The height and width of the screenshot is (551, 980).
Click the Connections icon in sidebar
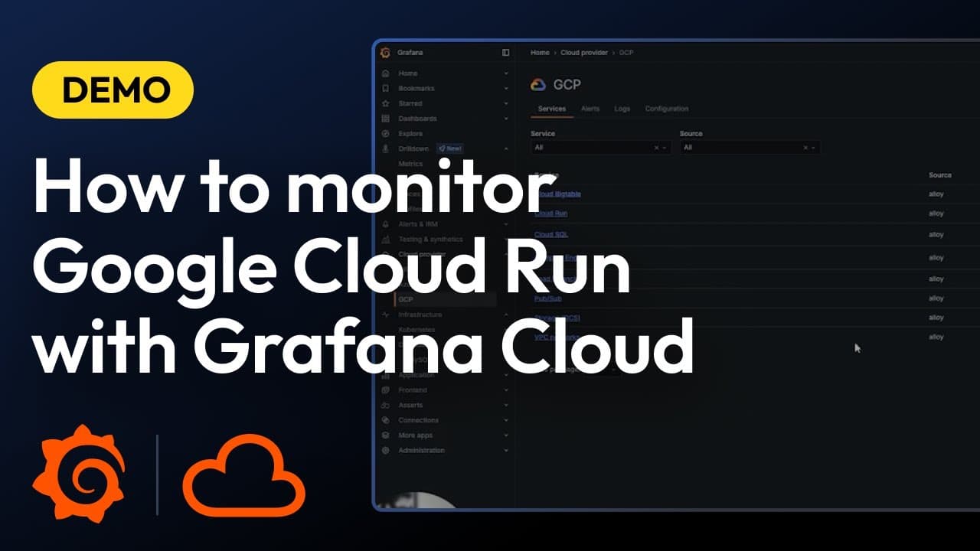point(385,420)
